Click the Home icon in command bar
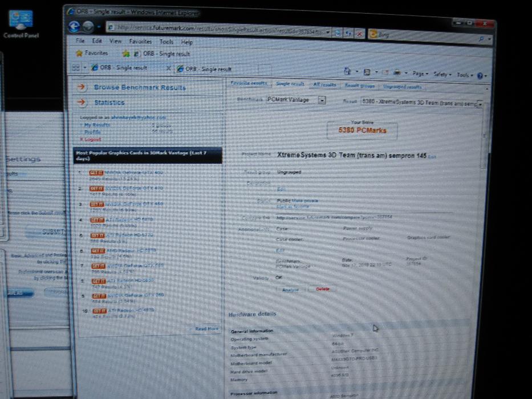This screenshot has height=399, width=532. pos(347,71)
